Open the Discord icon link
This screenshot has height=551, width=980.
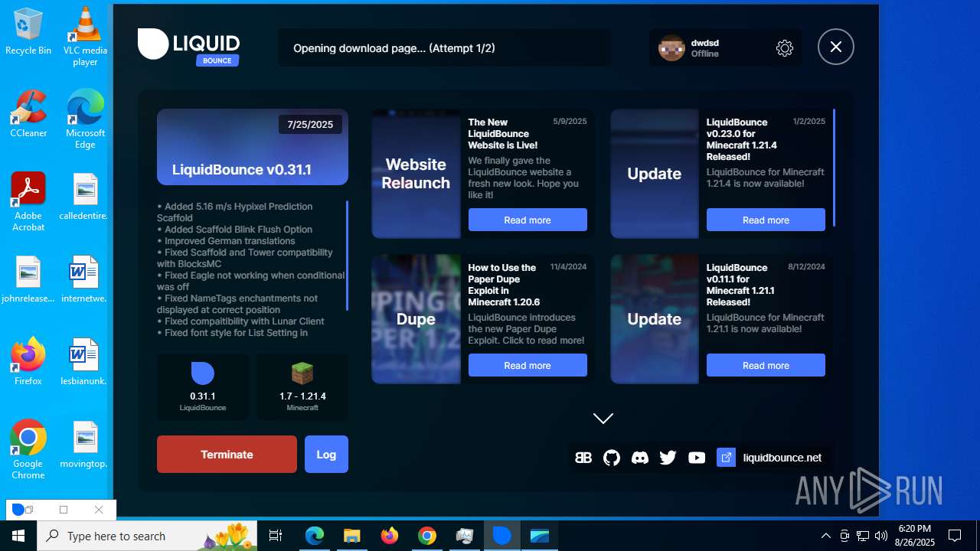tap(640, 458)
